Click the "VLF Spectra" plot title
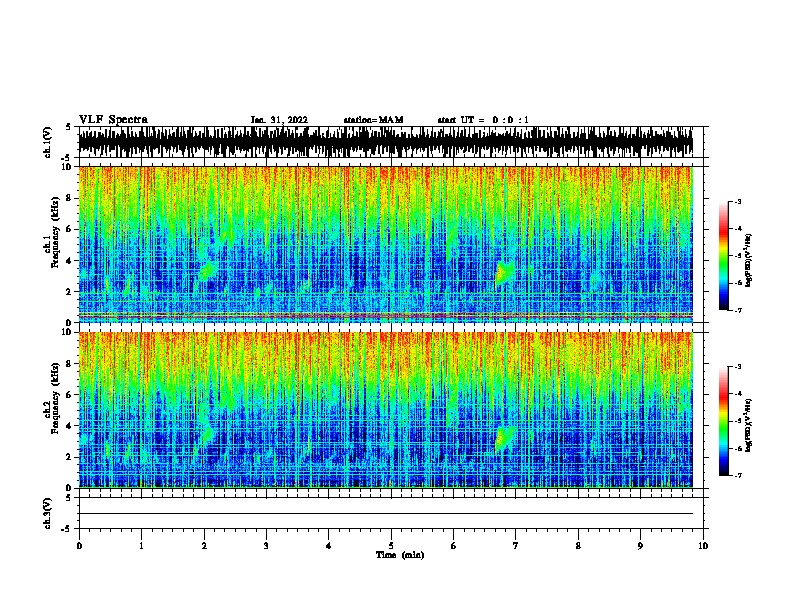The image size is (792, 612). 113,120
